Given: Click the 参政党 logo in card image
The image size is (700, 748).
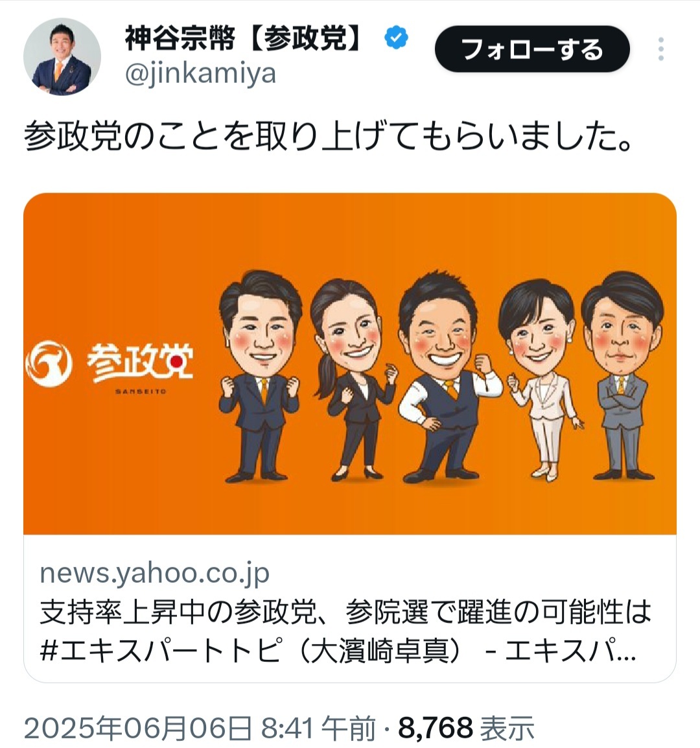Looking at the screenshot, I should point(110,366).
